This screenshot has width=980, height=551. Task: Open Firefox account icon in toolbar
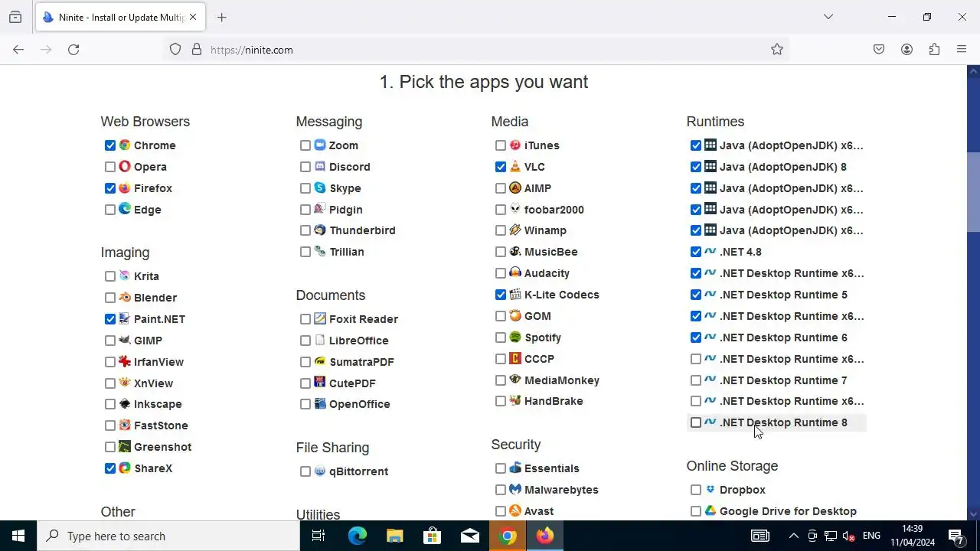pyautogui.click(x=906, y=50)
